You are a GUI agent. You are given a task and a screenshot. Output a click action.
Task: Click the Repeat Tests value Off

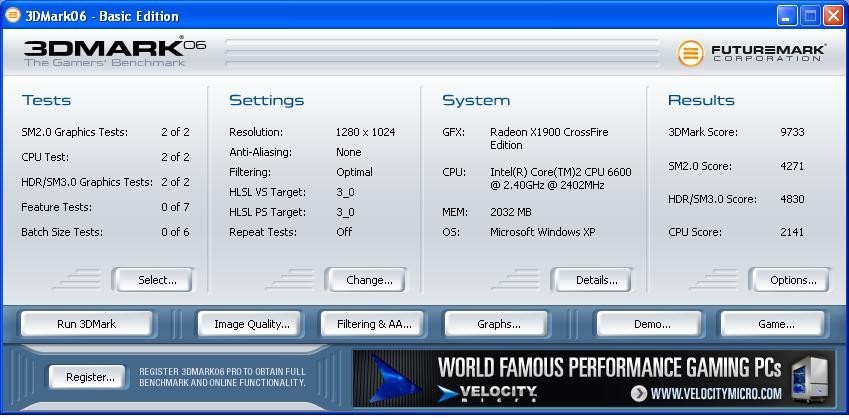[x=344, y=232]
